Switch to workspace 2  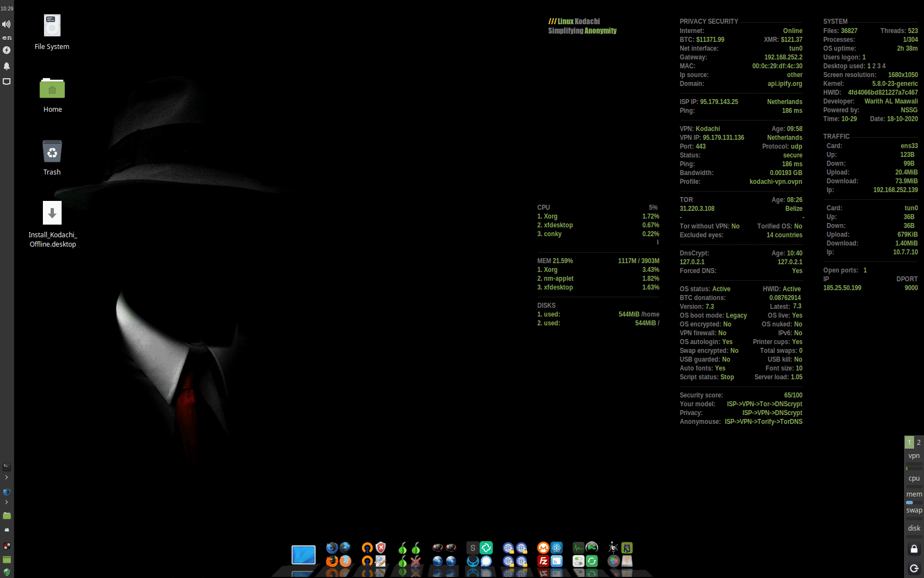(x=919, y=442)
